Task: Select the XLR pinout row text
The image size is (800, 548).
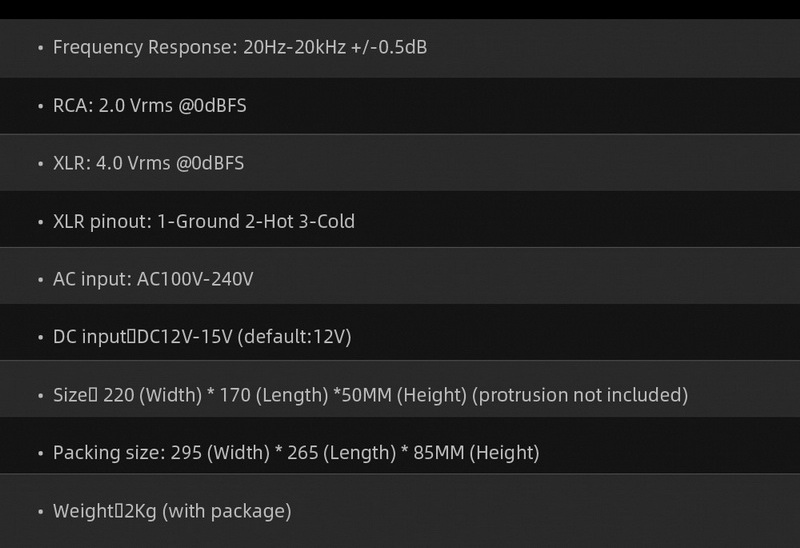Action: 204,221
